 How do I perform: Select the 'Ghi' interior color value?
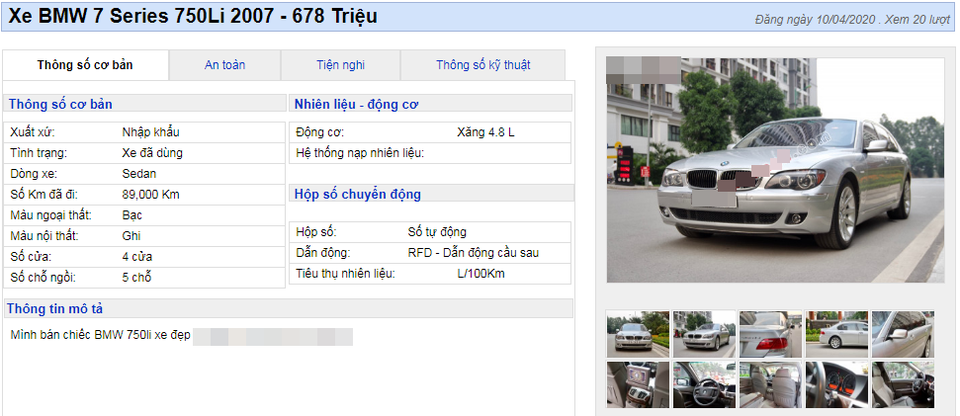[131, 236]
